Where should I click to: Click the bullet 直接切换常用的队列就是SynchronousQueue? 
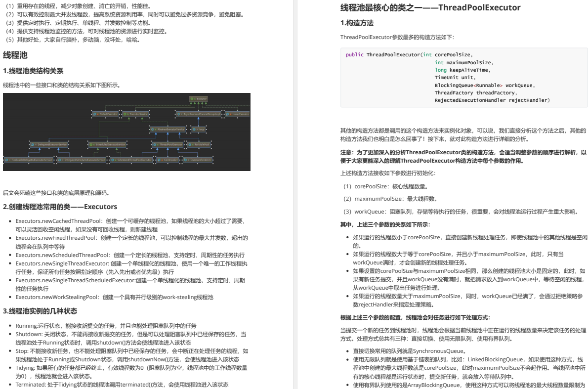point(409,351)
